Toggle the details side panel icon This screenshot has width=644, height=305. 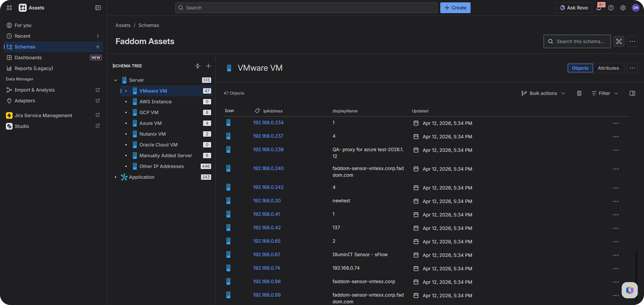632,93
